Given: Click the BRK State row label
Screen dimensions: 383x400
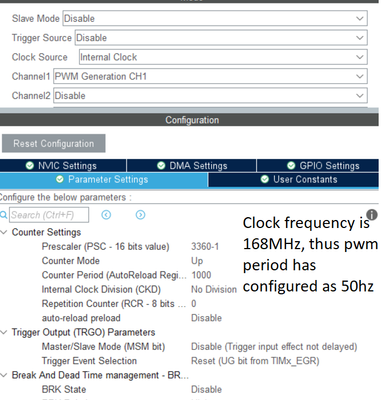Looking at the screenshot, I should coord(64,390).
